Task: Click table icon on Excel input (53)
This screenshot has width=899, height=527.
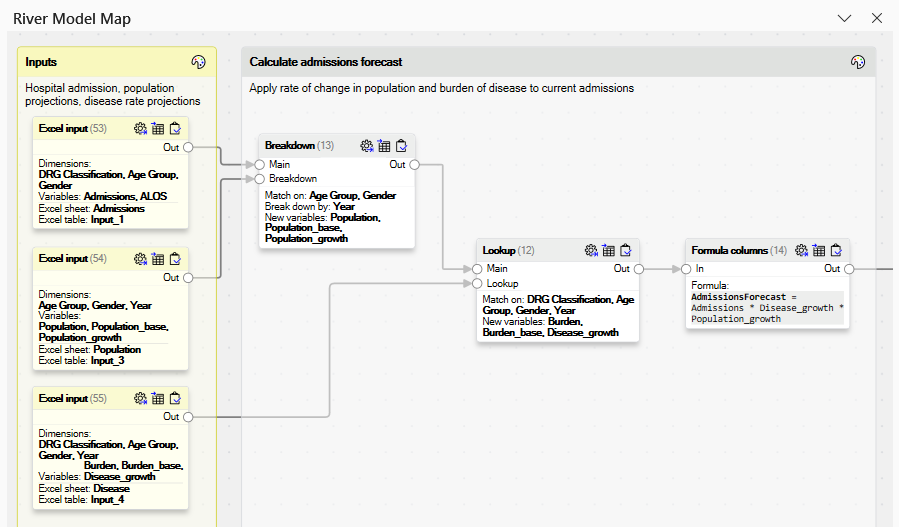Action: click(158, 128)
